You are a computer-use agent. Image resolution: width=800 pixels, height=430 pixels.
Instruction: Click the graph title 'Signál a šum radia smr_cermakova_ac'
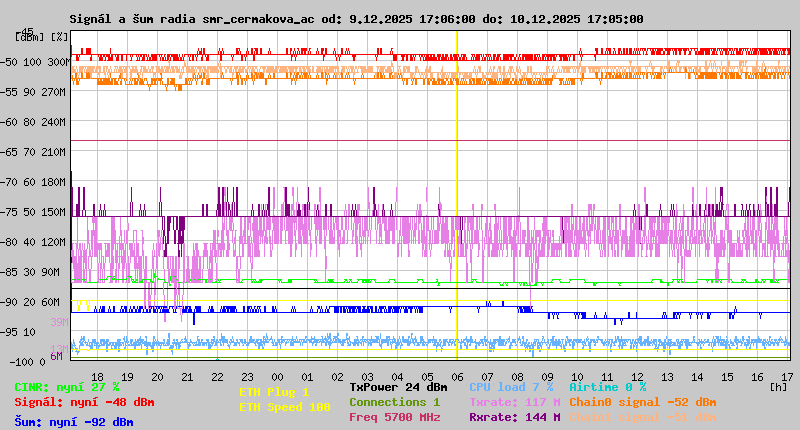[x=192, y=19]
